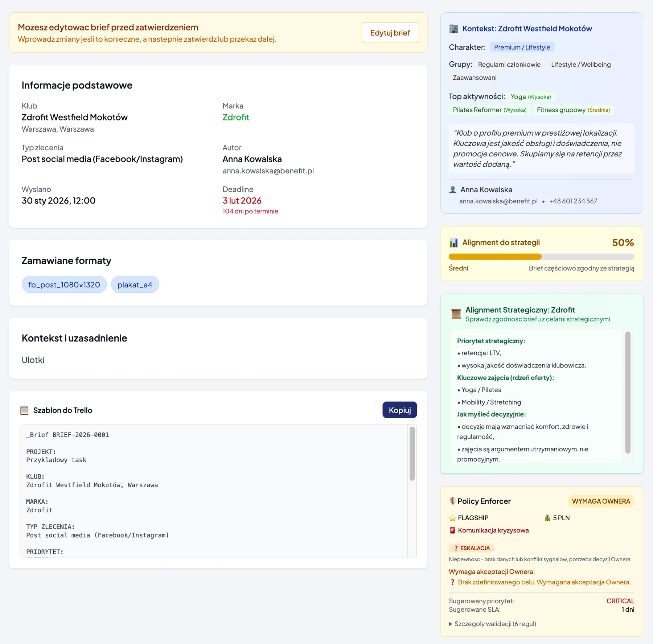Click the money bag icon next to 5 PLN
653x644 pixels.
(547, 518)
